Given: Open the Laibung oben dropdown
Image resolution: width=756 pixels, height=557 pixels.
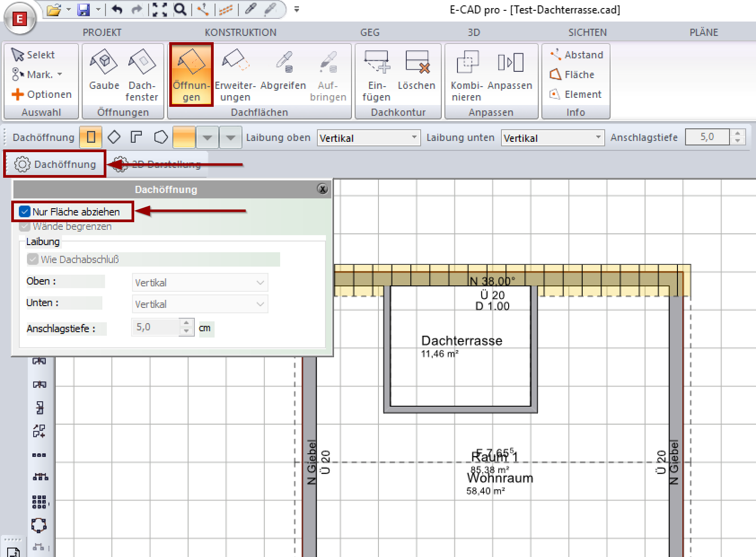Looking at the screenshot, I should pyautogui.click(x=369, y=138).
